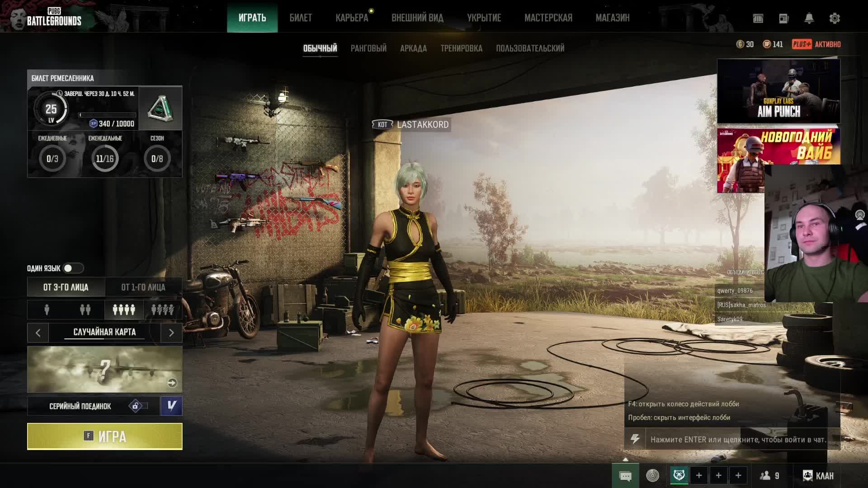Switch to От 3-го лица perspective
The width and height of the screenshot is (868, 488).
pyautogui.click(x=66, y=287)
